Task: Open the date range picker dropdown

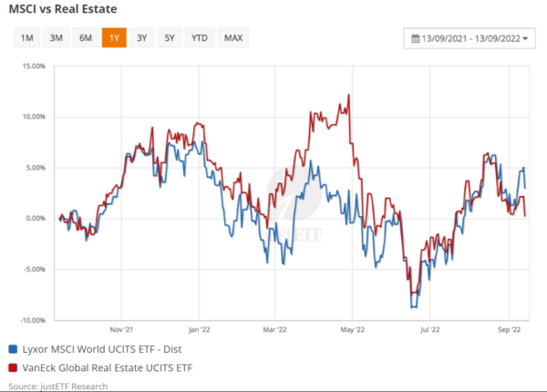Action: (470, 38)
